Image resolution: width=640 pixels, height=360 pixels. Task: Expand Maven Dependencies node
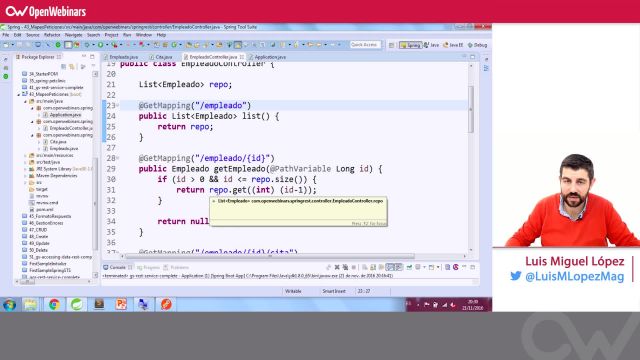tap(25, 176)
